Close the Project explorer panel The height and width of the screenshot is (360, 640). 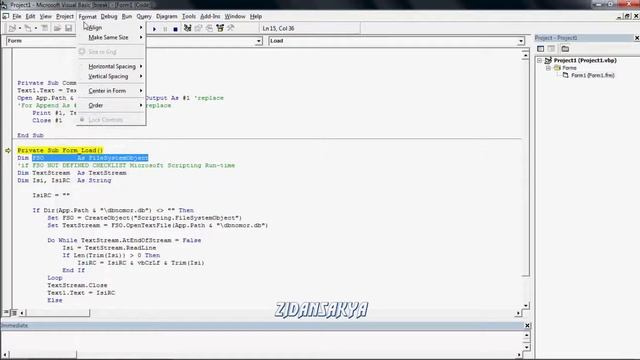(637, 38)
